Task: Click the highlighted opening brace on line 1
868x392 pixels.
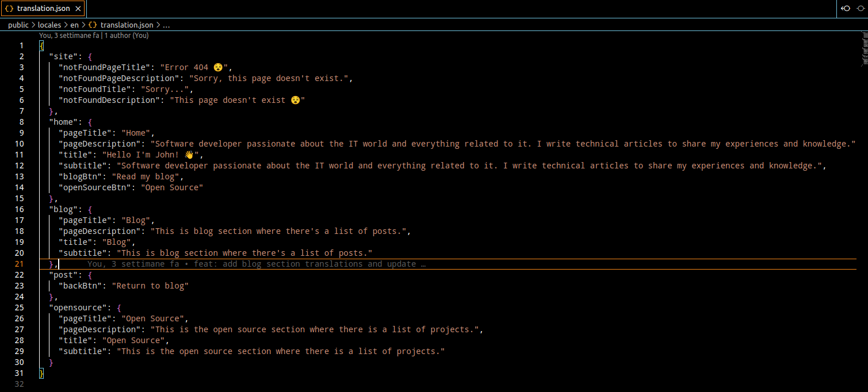Action: coord(41,45)
